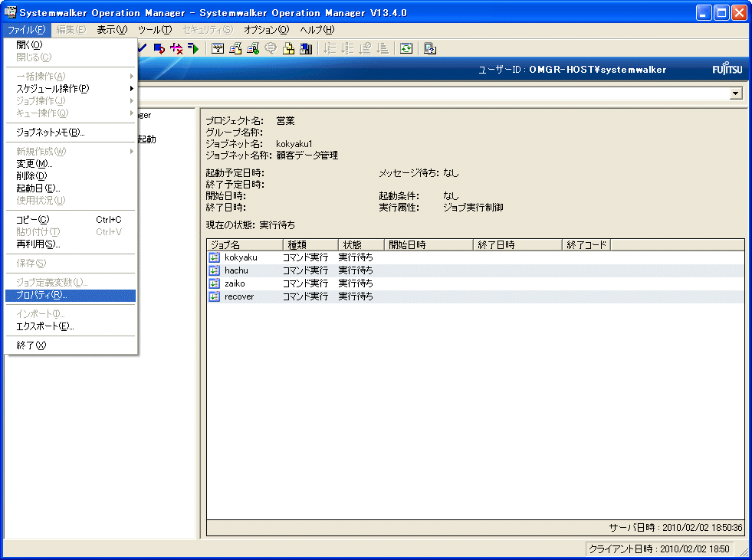Click the numeric 1-2-3 sort toolbar icon

330,48
